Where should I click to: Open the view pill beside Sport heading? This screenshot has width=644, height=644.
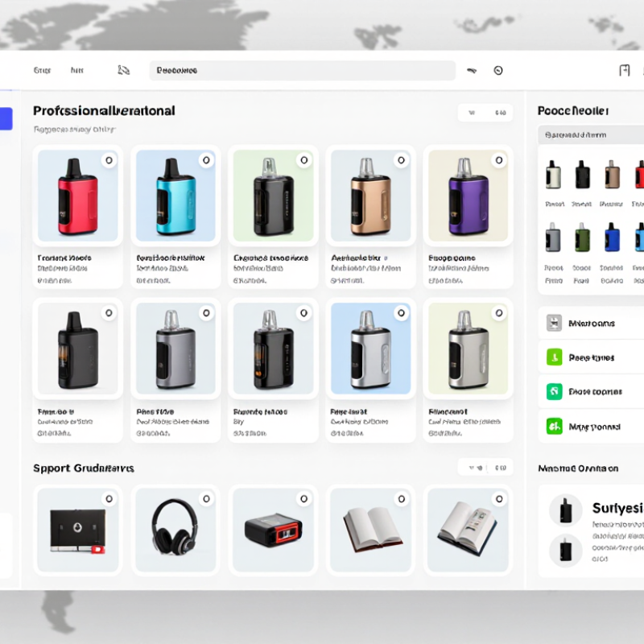(485, 468)
